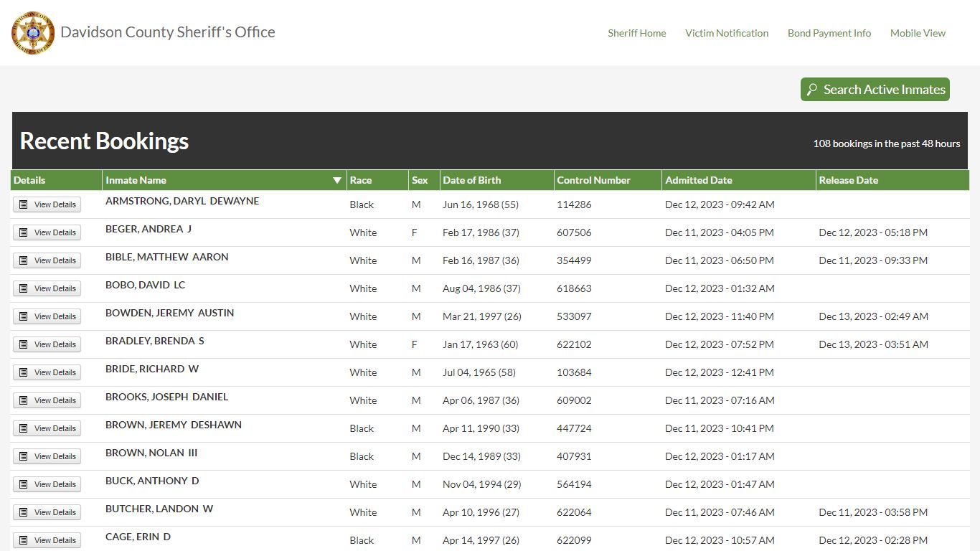View details for BRADLEY, BRENDA S

47,344
